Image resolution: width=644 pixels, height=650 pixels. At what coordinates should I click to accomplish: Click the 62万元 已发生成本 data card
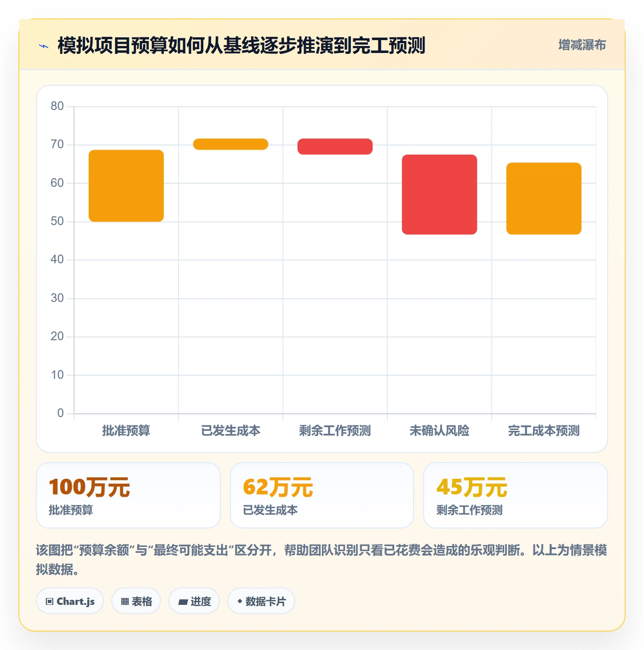[x=322, y=495]
